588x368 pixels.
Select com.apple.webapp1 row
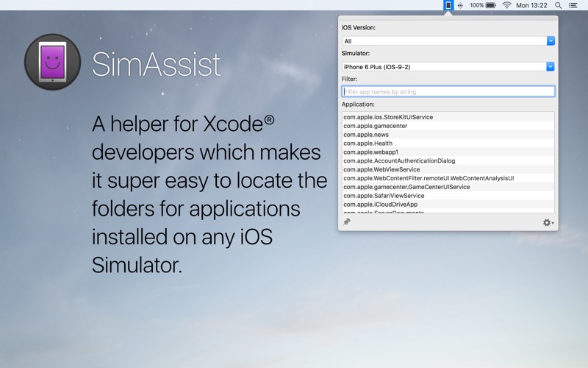coord(448,152)
